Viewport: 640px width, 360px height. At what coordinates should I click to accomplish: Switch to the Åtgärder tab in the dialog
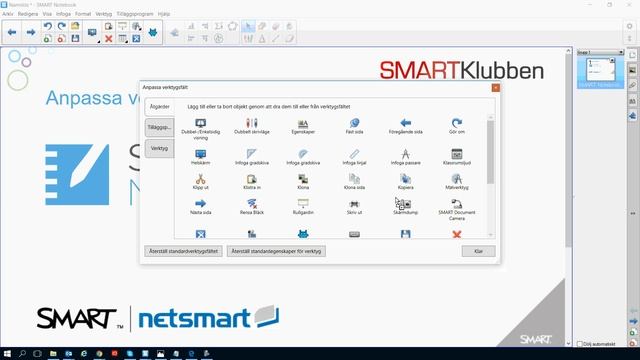click(x=159, y=107)
